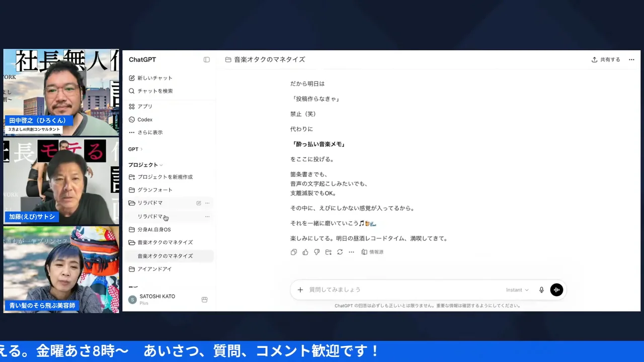
Task: Open the アプリ apps page
Action: coord(140,107)
